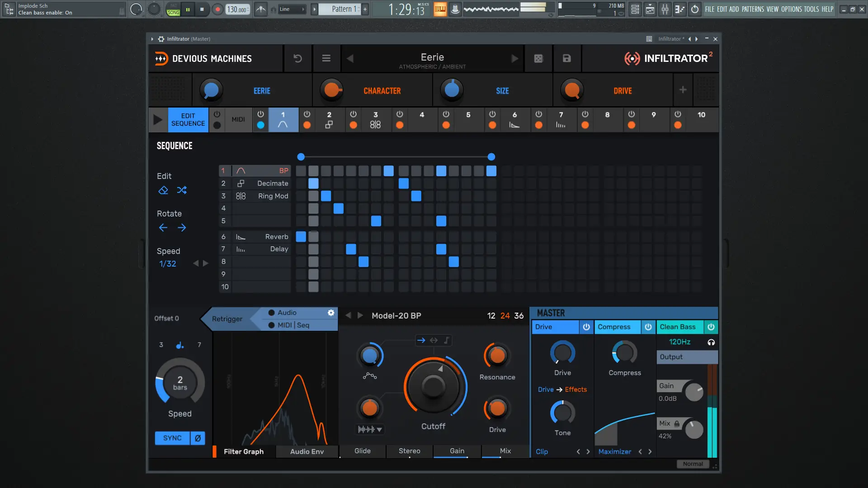The height and width of the screenshot is (488, 868).
Task: Toggle the Clean Bass power button
Action: pyautogui.click(x=711, y=327)
